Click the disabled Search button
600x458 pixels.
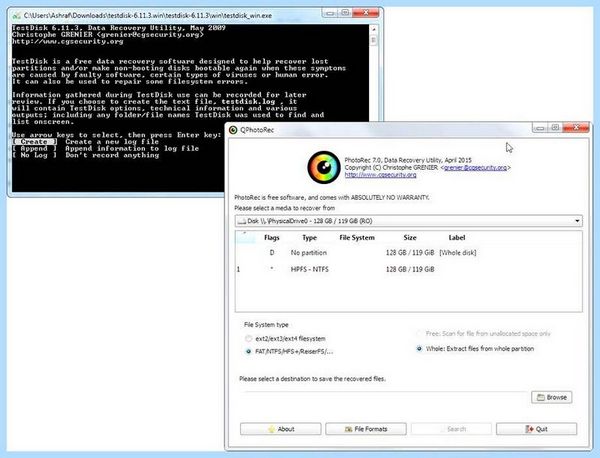click(451, 429)
